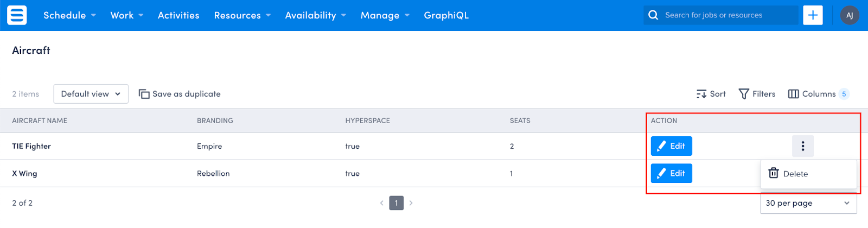Viewport: 868px width, 228px height.
Task: Click the app logo icon in the header
Action: pyautogui.click(x=17, y=15)
